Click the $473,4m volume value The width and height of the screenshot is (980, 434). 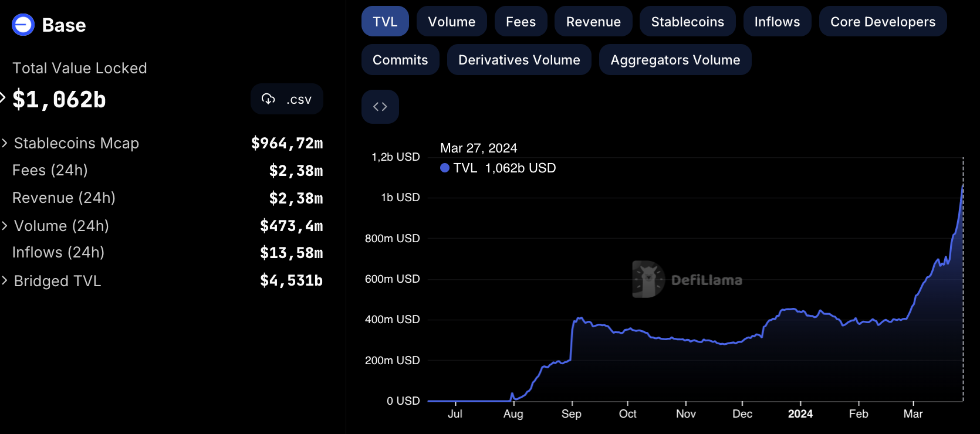(292, 226)
